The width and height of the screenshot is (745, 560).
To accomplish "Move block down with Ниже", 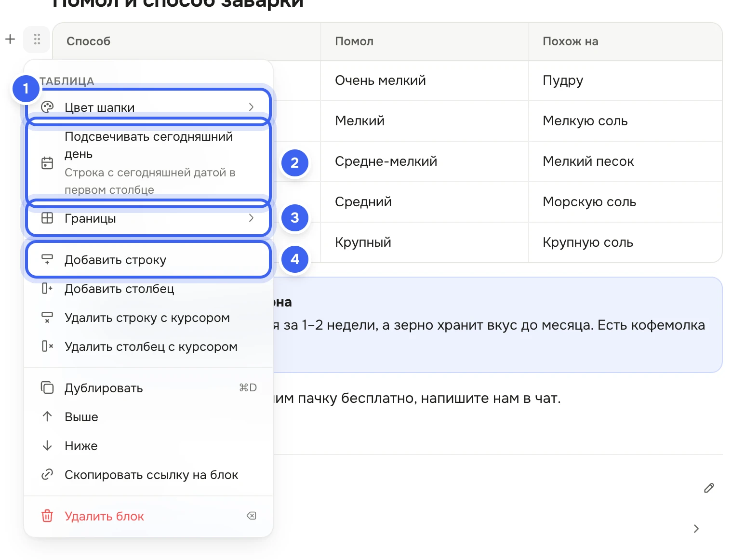I will click(x=148, y=446).
